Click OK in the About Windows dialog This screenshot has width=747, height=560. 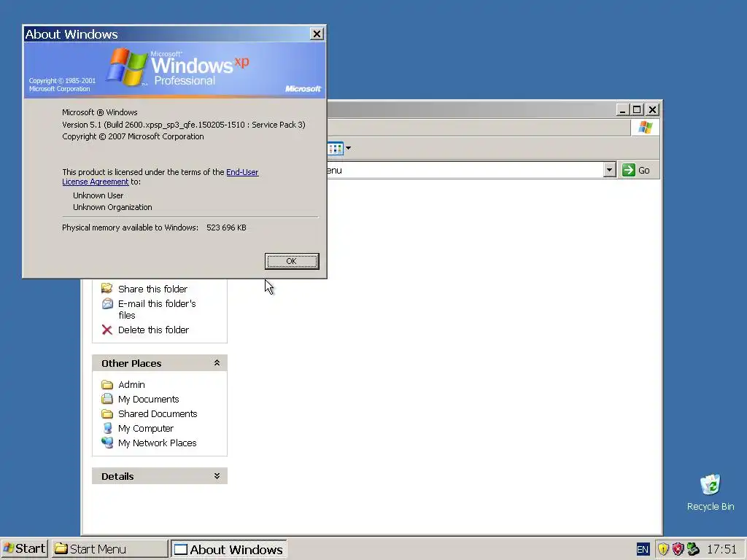click(292, 261)
